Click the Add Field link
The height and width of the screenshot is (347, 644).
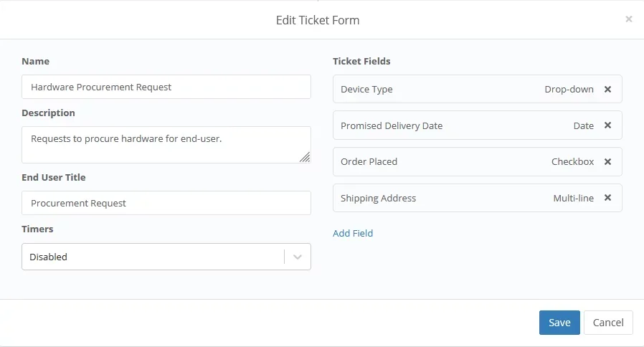click(353, 233)
